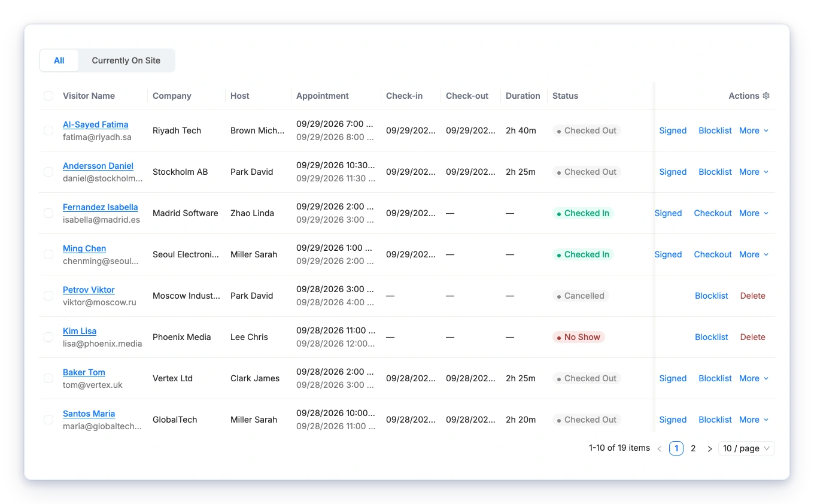
Task: Switch to the All tab
Action: click(59, 60)
